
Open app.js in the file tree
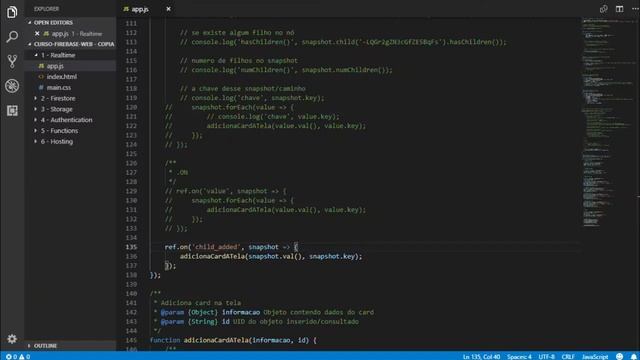click(55, 66)
